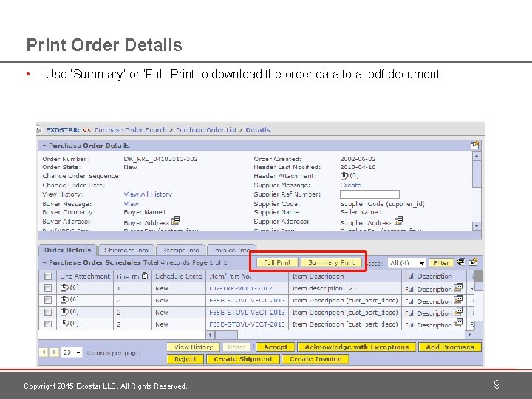The height and width of the screenshot is (399, 532).
Task: Click scroll-down arrow of order details panel
Action: coord(477,226)
